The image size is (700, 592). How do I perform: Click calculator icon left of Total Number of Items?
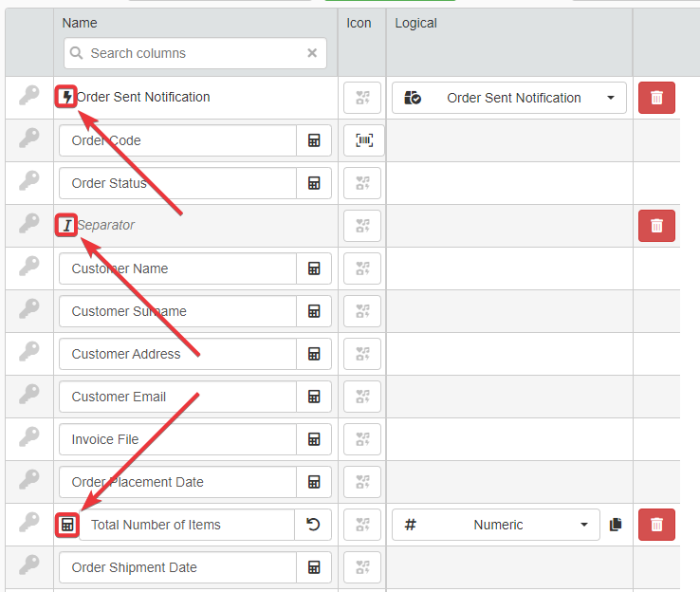[66, 525]
